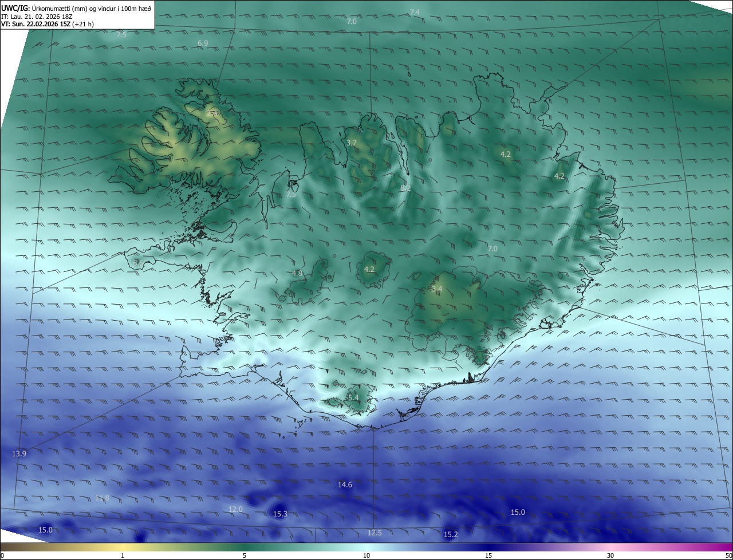
Task: Click the 11.8 value label
Action: 102,498
